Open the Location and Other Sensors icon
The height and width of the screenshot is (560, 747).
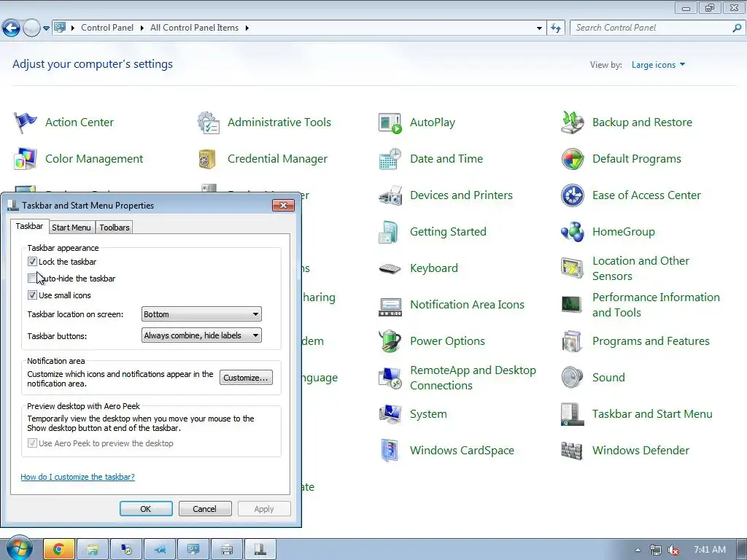point(572,268)
